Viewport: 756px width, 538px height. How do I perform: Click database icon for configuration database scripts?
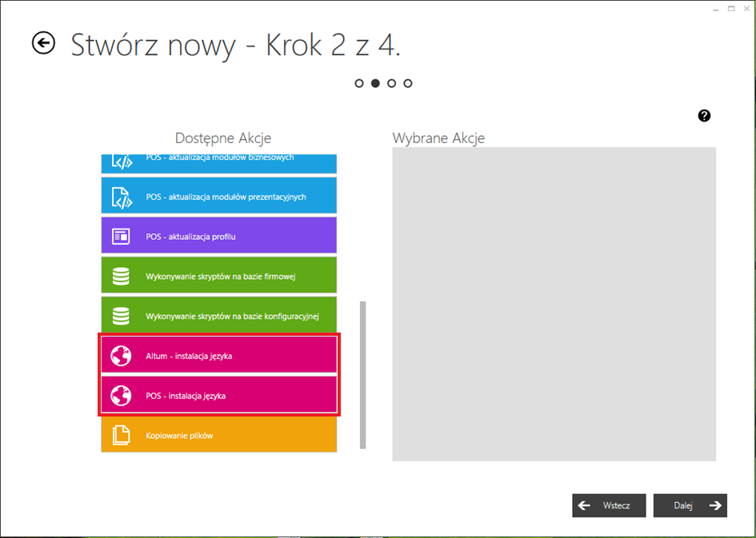click(x=121, y=316)
